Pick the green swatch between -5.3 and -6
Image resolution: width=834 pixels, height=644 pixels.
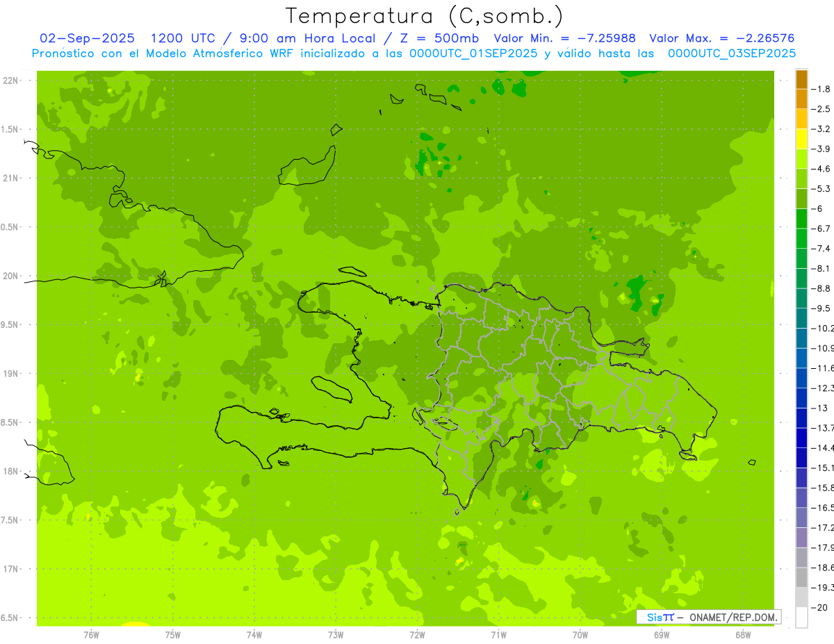(x=801, y=199)
